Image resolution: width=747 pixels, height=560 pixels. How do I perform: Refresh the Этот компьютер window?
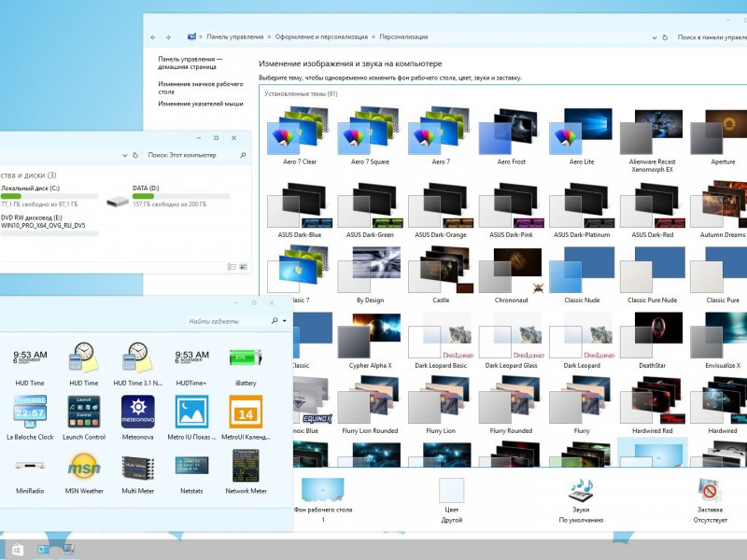click(135, 155)
